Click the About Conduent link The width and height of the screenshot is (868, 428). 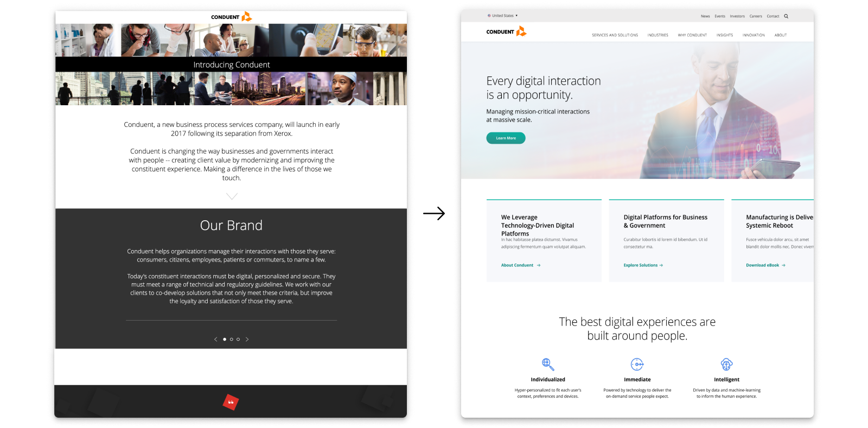pos(517,265)
